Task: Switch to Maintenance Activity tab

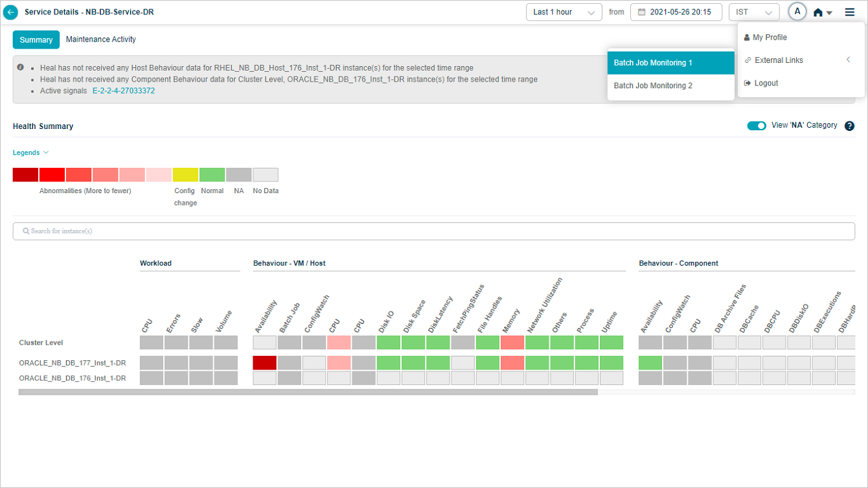Action: (101, 40)
